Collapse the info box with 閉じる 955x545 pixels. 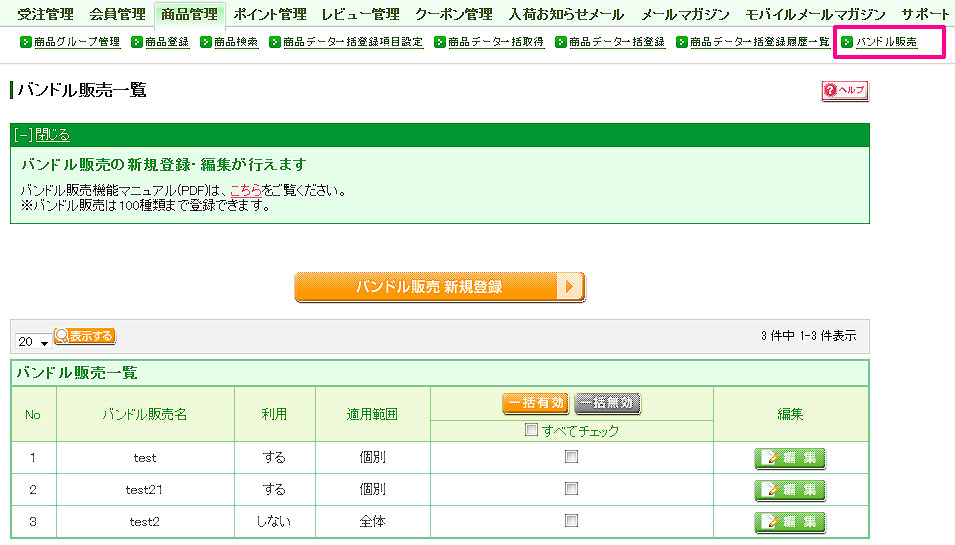tap(52, 135)
